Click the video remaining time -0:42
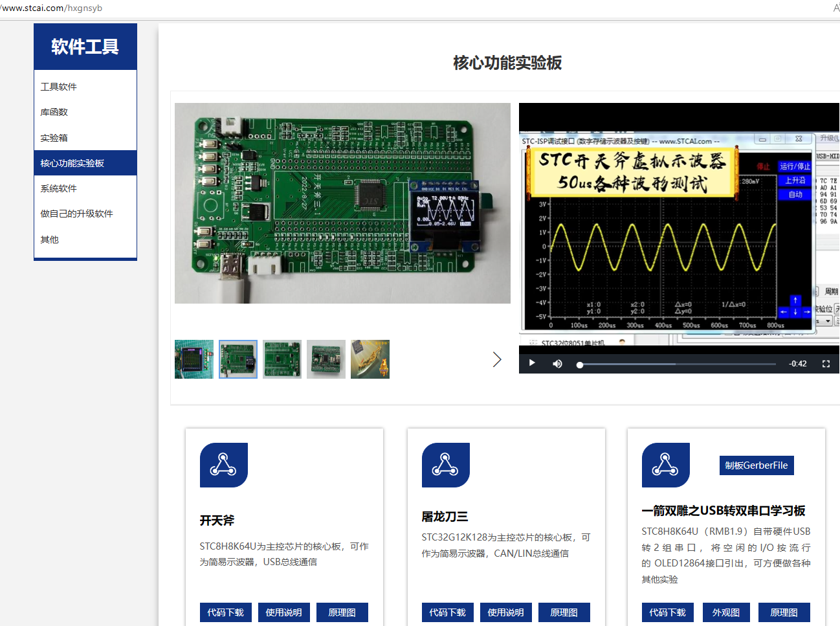840x626 pixels. 798,364
